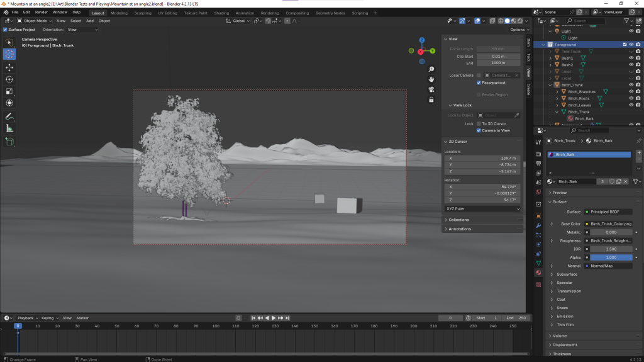Switch to the Geometry Nodes workspace tab
Image resolution: width=644 pixels, height=362 pixels.
pos(330,13)
